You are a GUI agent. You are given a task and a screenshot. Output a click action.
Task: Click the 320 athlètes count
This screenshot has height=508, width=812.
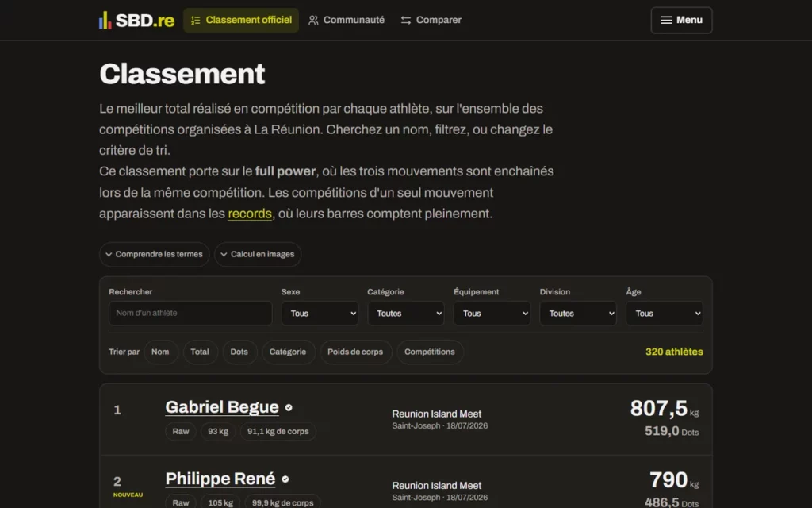pyautogui.click(x=674, y=352)
